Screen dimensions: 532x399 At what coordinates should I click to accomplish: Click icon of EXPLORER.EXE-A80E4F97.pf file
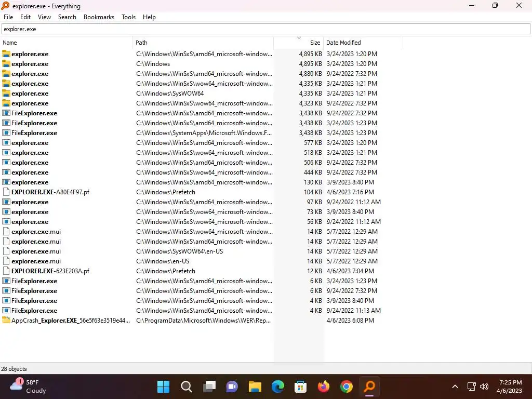[6, 192]
